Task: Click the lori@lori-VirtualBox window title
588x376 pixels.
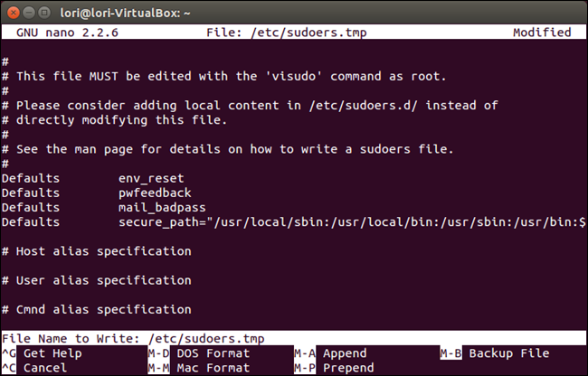Action: coord(125,14)
